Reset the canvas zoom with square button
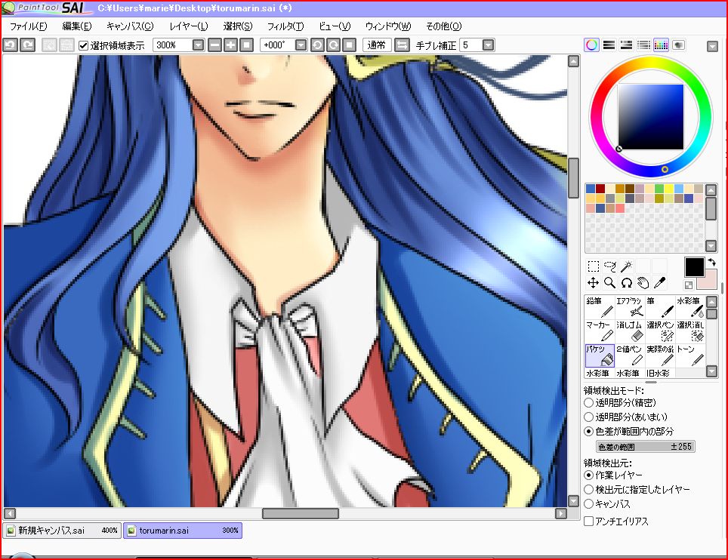 246,45
